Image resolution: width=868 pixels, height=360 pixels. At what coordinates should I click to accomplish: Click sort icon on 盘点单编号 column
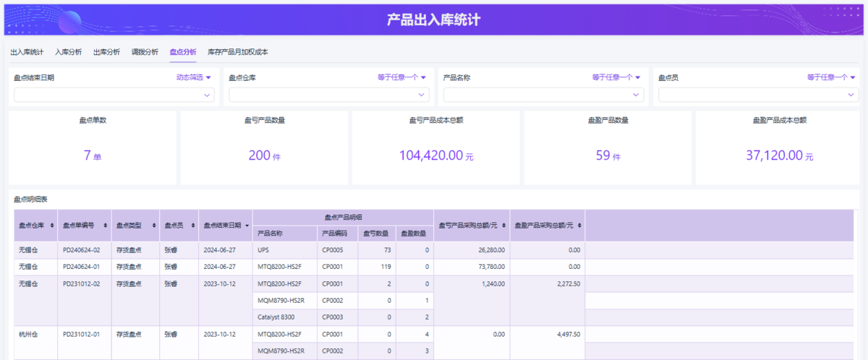106,226
